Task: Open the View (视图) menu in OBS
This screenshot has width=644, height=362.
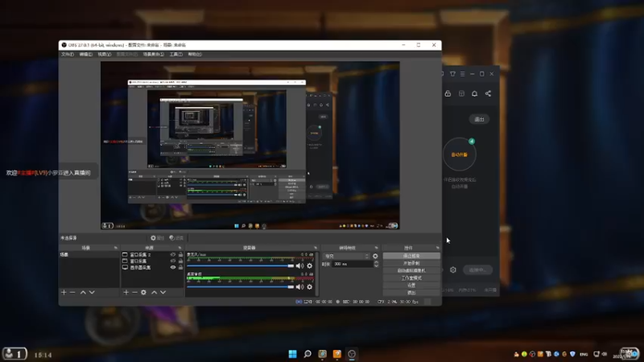Action: [x=105, y=54]
